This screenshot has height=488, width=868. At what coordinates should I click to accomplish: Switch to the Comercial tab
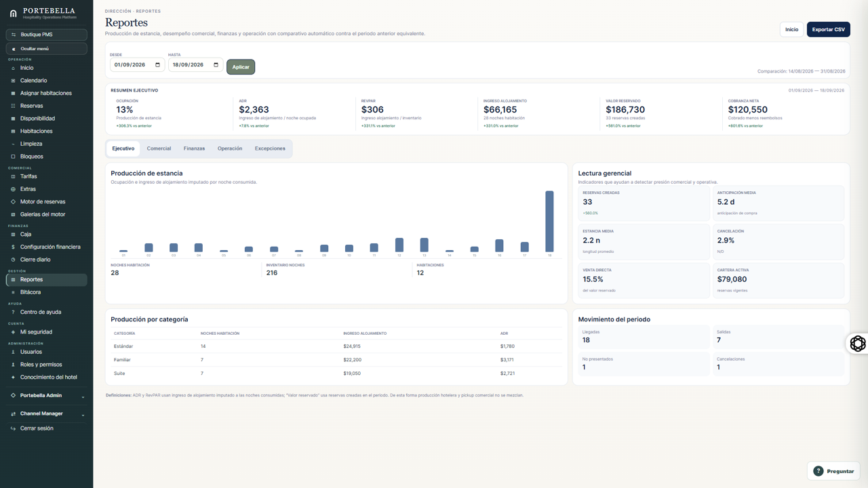(x=159, y=148)
